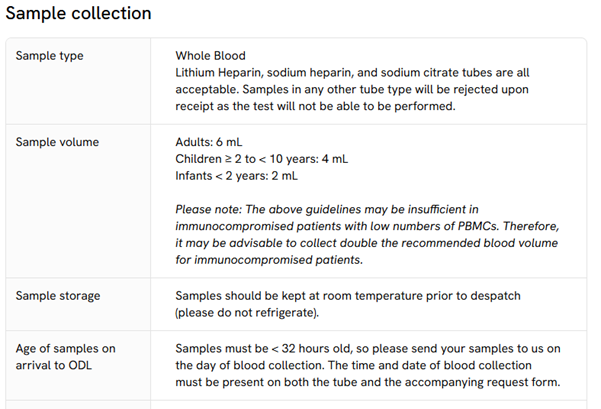Click the Children 2 to 10 years line
This screenshot has height=409, width=601.
[x=262, y=159]
